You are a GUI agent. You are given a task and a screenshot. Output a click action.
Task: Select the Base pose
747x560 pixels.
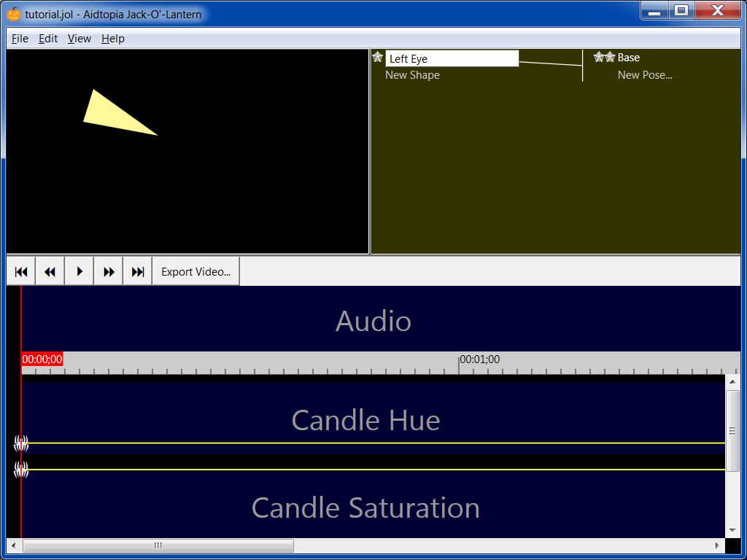(x=628, y=58)
